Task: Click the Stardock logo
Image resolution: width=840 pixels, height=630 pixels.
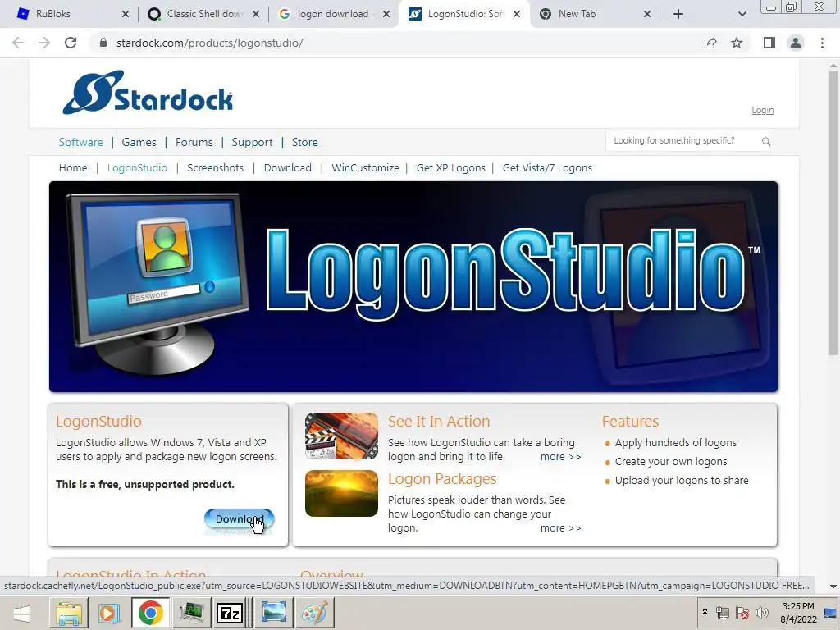Action: 148,92
